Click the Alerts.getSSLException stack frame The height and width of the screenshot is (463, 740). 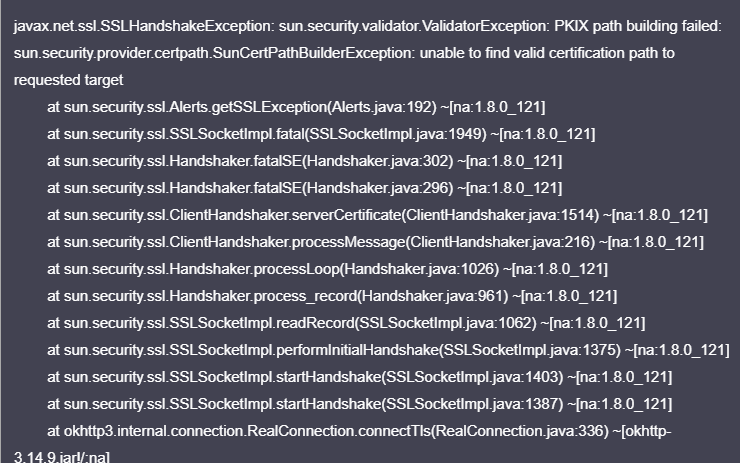[296, 107]
